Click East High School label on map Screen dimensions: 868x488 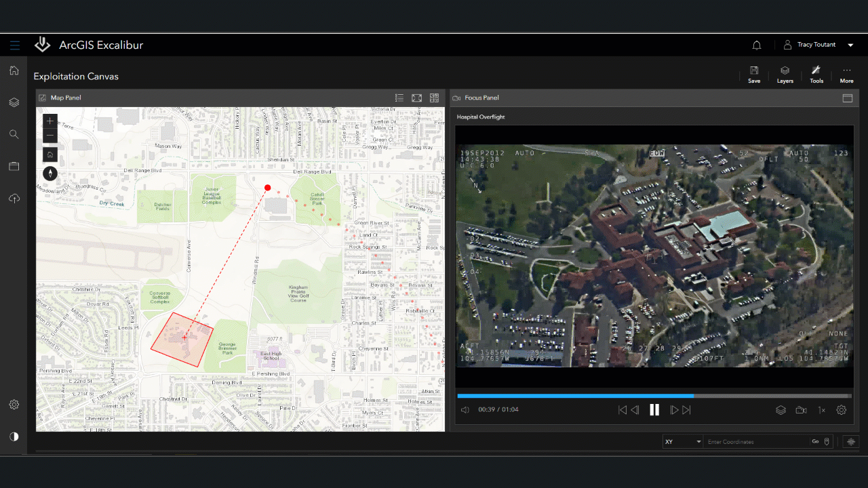pyautogui.click(x=271, y=356)
